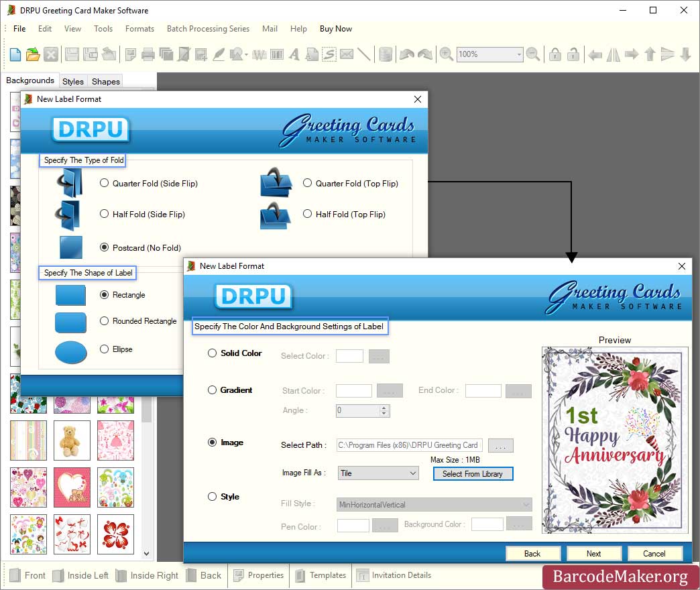Click the zoom in magnifier icon
Viewport: 700px width, 590px height.
coord(447,54)
